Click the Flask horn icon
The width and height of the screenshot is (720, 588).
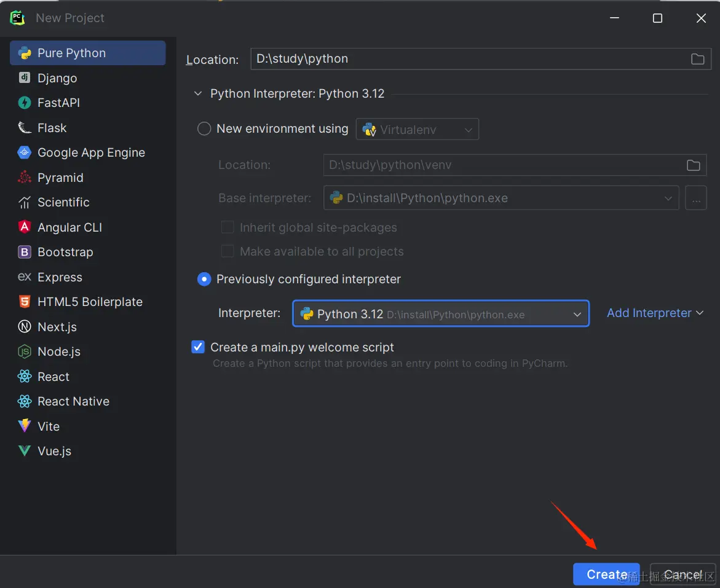tap(25, 127)
